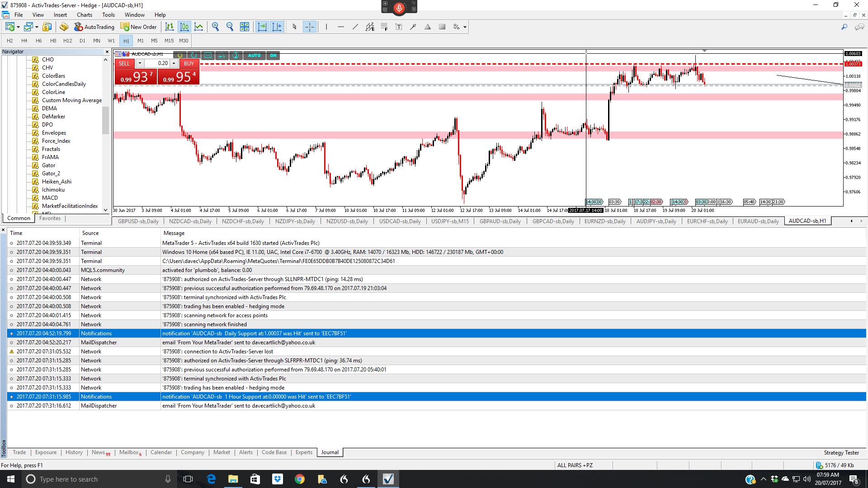Click the tile windows icon
868x488 pixels.
pyautogui.click(x=245, y=27)
